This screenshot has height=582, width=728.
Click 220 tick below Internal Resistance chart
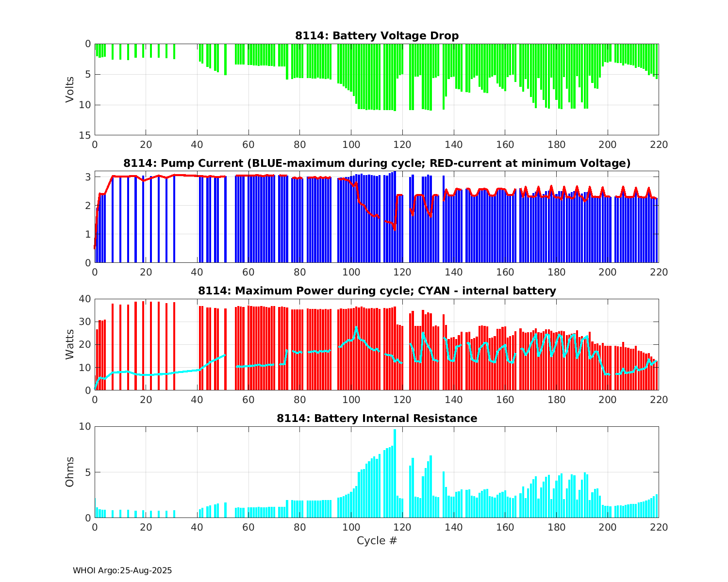659,527
